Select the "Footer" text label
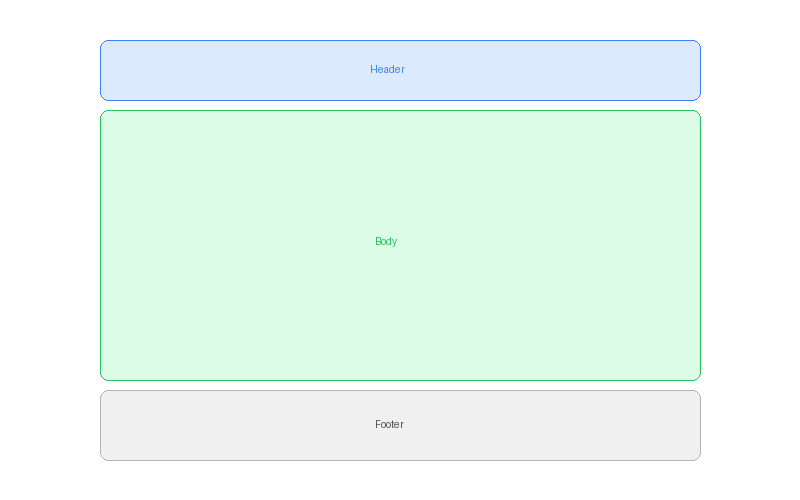 [389, 424]
